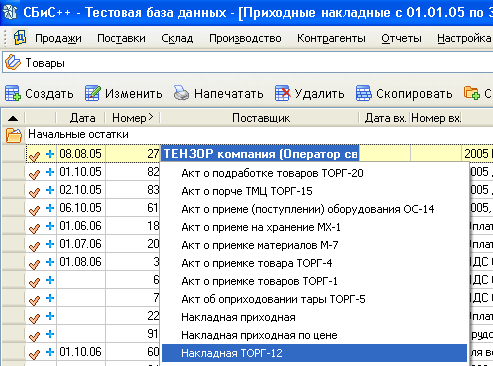
Task: Click the Скопировать button
Action: tap(404, 93)
